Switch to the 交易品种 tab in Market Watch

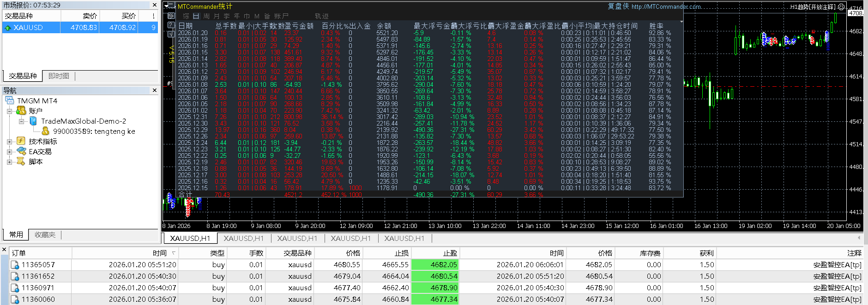pos(23,76)
